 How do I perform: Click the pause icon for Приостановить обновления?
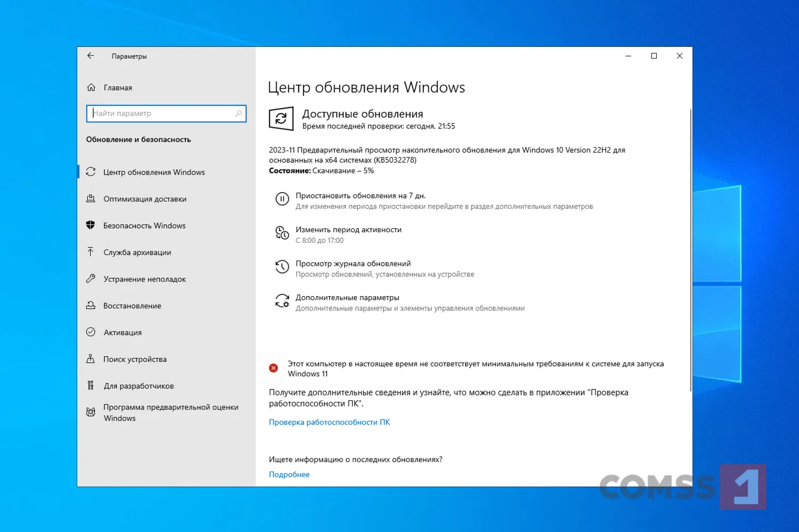282,199
